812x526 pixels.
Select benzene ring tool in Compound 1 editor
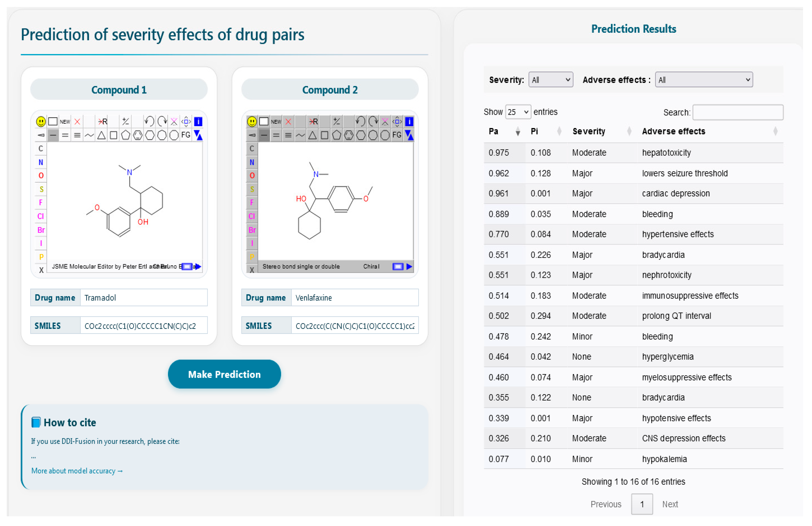tap(137, 135)
